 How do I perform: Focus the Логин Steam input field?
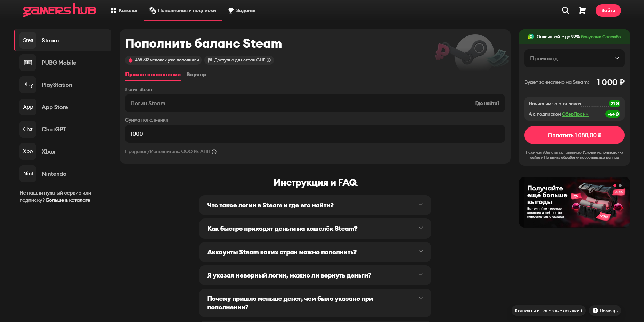point(315,103)
